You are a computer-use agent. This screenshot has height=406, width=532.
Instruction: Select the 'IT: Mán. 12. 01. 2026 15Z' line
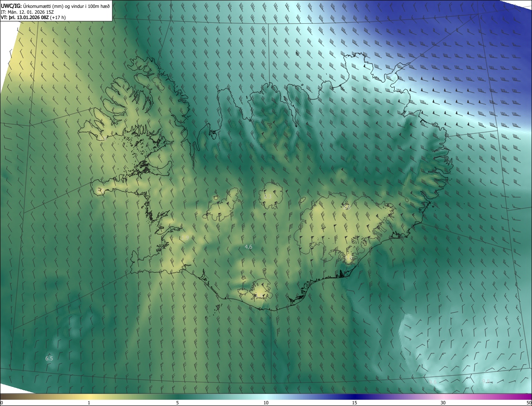click(x=27, y=12)
